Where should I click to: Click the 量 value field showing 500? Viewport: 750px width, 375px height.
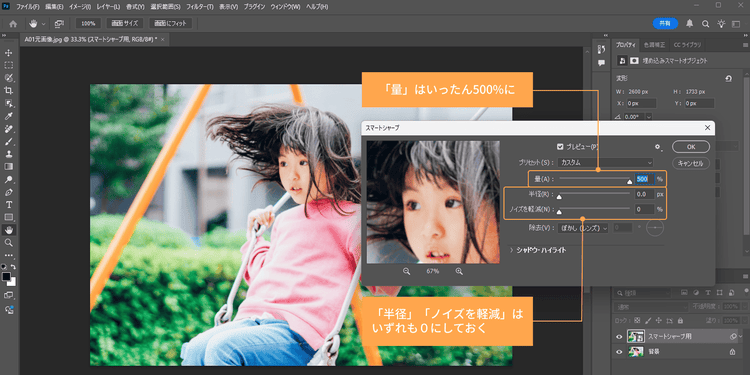pyautogui.click(x=644, y=179)
